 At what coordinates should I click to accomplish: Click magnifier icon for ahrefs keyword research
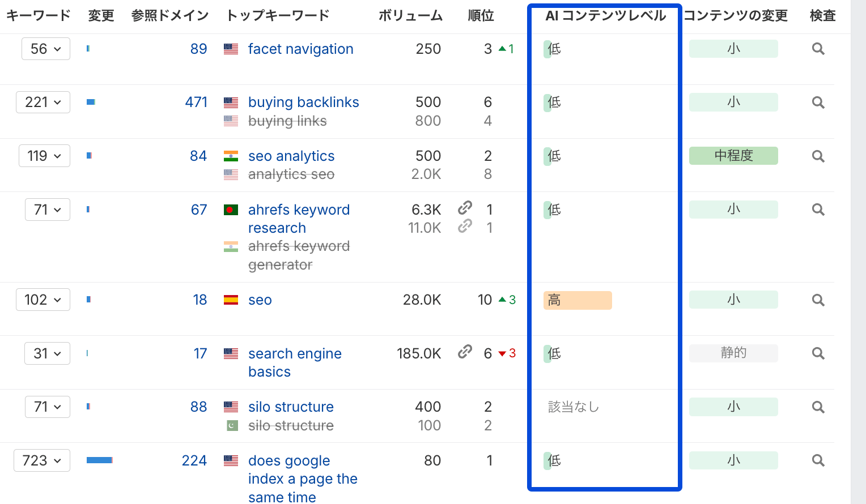coord(818,210)
